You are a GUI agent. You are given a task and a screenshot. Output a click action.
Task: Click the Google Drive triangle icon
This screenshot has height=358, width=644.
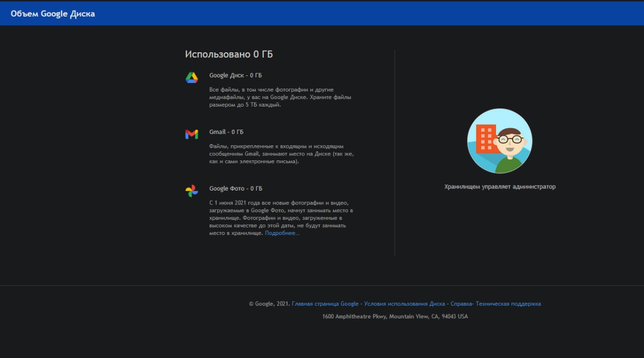tap(192, 77)
